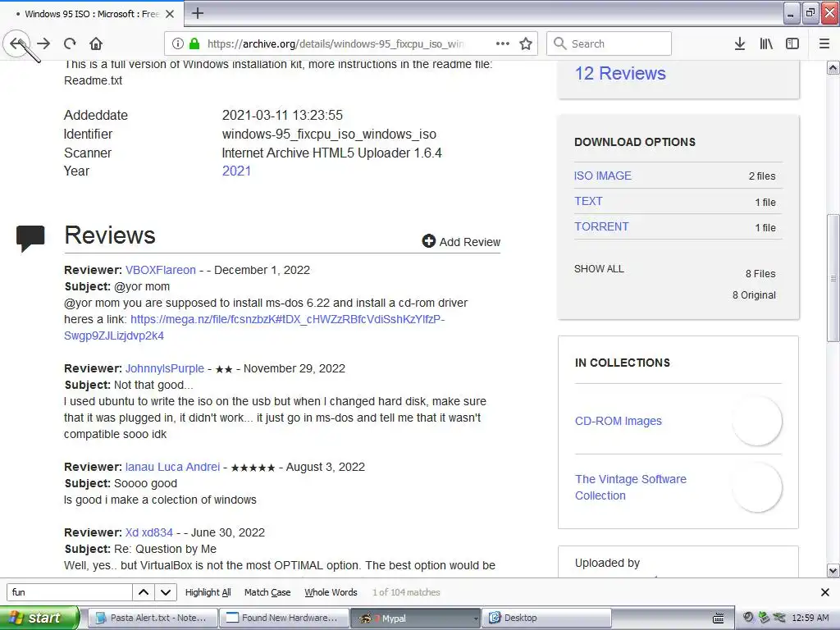Open reviewer JohnnyIsPurple's profile

(164, 368)
